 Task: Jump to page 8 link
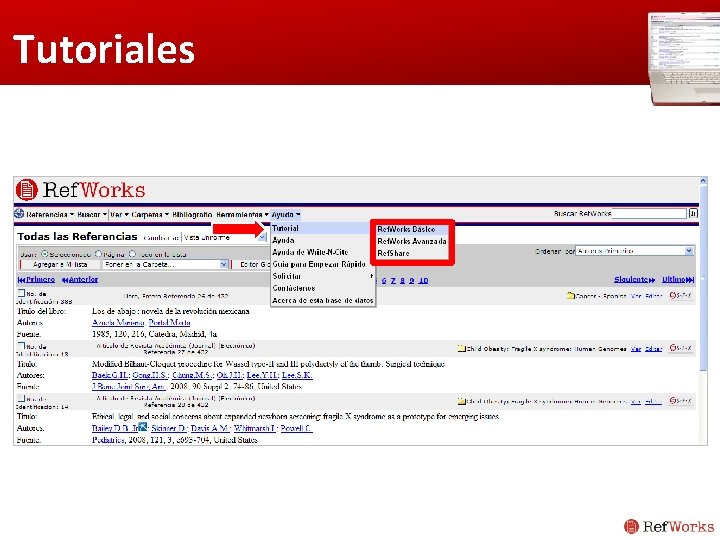click(402, 280)
